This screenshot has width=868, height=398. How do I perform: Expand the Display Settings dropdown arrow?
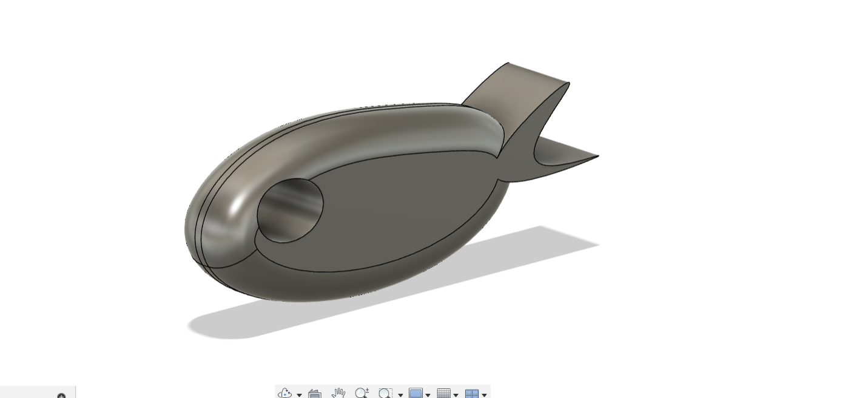pyautogui.click(x=428, y=395)
